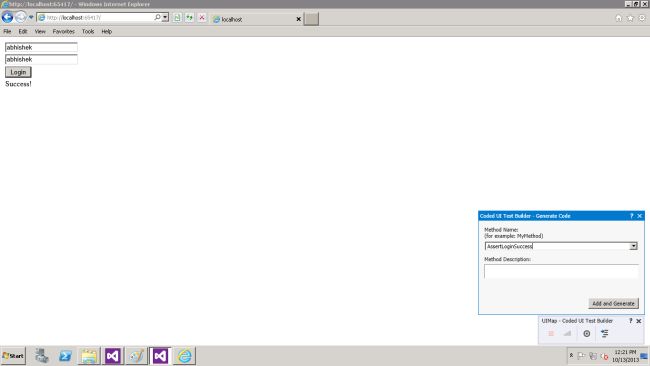Click the record/stop icon in Test Builder
Screen dimensions: 650x366
pos(551,333)
